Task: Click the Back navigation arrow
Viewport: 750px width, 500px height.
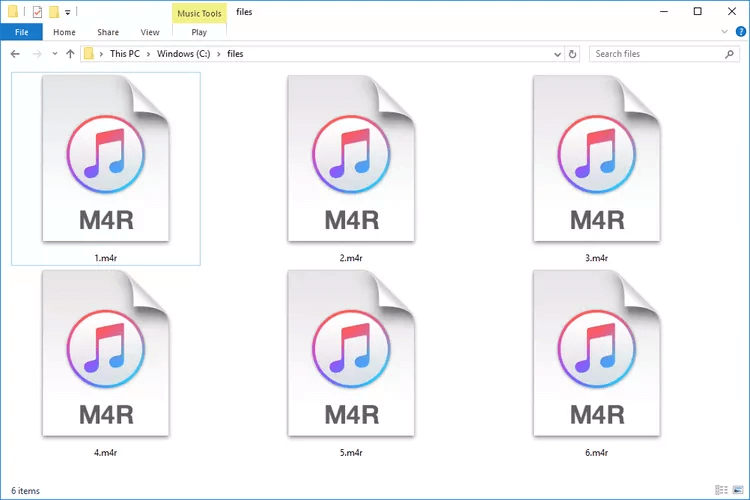Action: (15, 54)
